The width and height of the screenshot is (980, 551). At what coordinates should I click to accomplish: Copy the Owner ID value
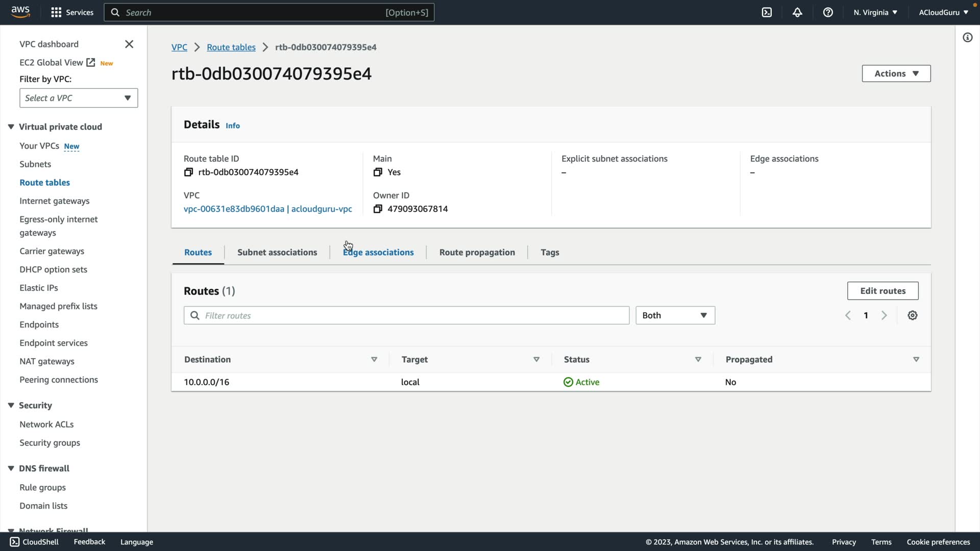tap(378, 209)
